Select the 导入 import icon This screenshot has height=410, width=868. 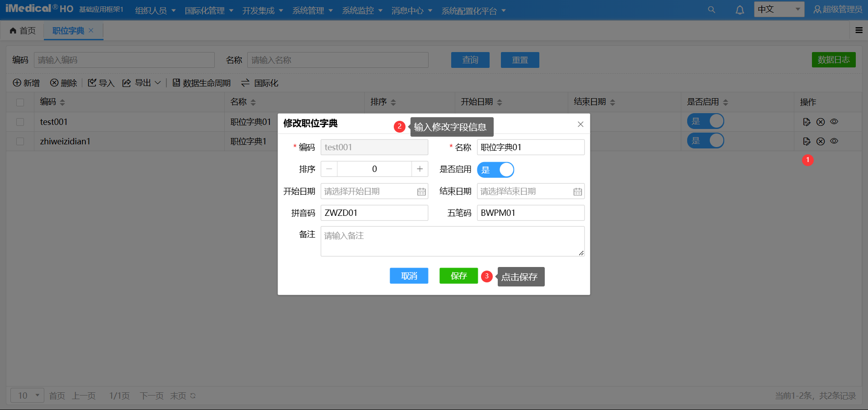pyautogui.click(x=92, y=83)
